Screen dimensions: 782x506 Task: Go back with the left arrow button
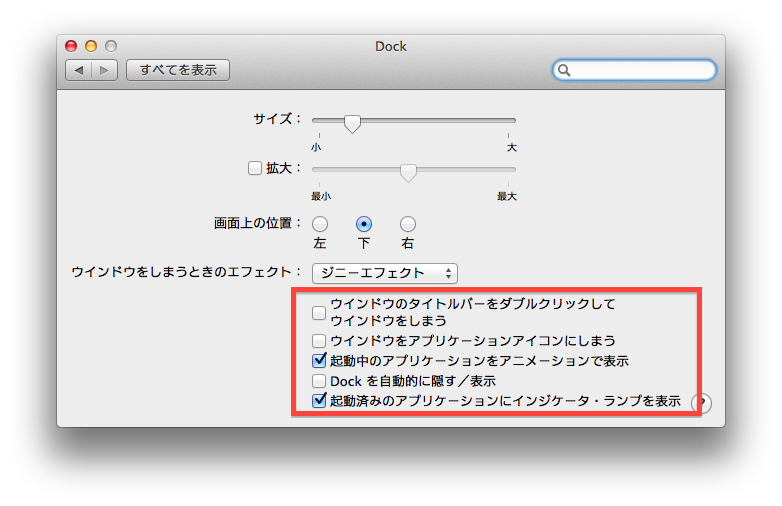79,70
